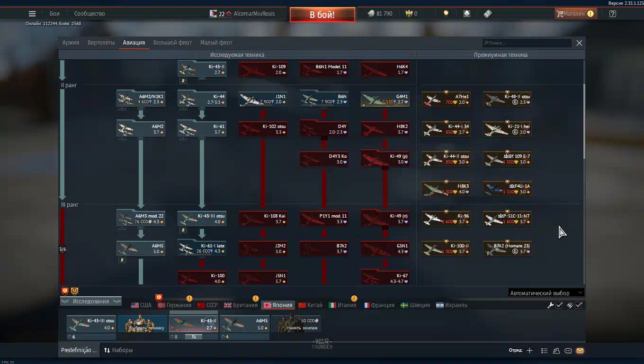This screenshot has height=364, width=644.
Task: Click the squad plus invite icon
Action: click(x=529, y=351)
